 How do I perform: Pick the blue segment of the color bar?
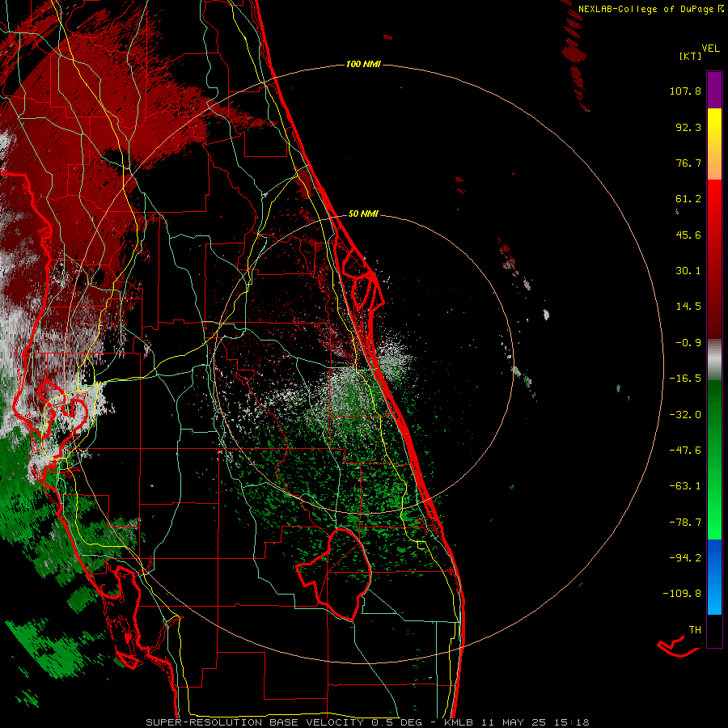pos(714,577)
